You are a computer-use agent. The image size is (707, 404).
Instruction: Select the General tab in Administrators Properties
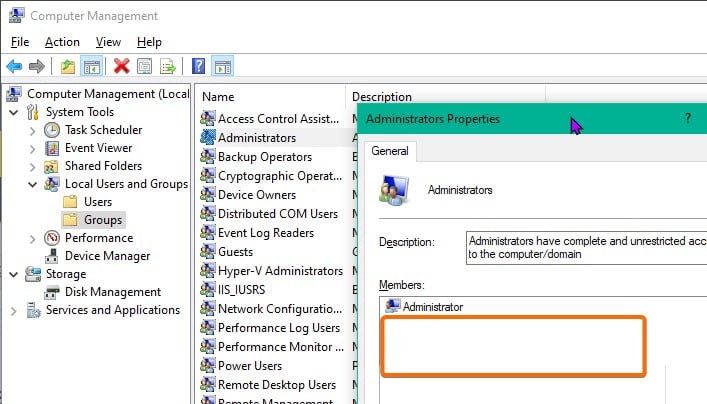pos(390,151)
